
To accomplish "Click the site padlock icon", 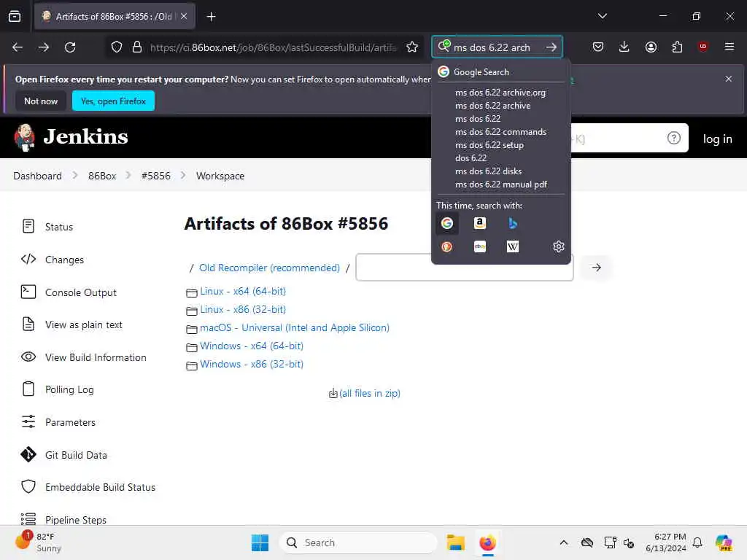I will coord(137,47).
